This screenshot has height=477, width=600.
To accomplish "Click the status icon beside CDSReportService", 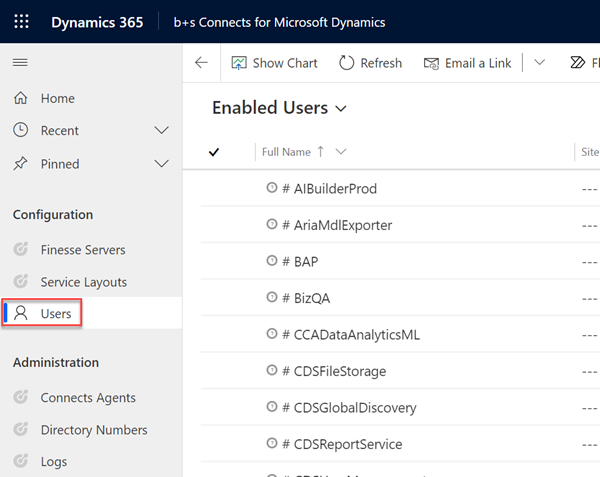I will coord(272,443).
